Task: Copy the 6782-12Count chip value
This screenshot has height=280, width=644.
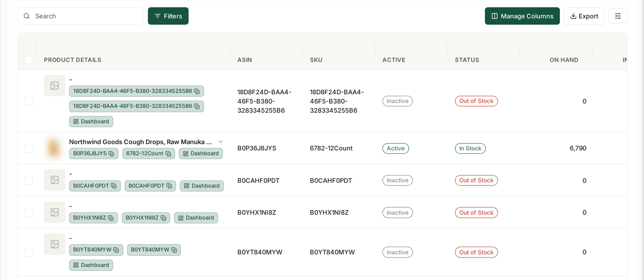Action: 168,154
